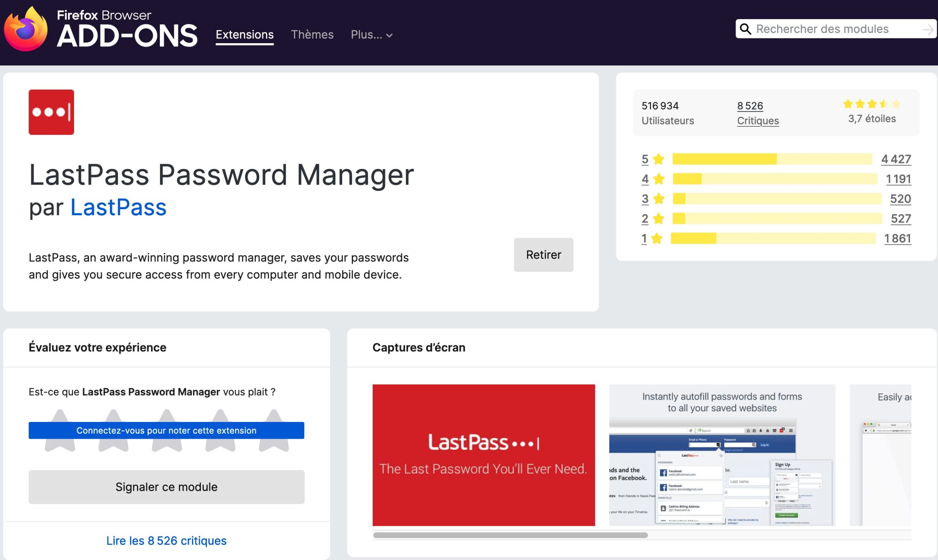Open the 4 427 five-star reviews count
Screen dimensions: 938x560
[x=896, y=159]
